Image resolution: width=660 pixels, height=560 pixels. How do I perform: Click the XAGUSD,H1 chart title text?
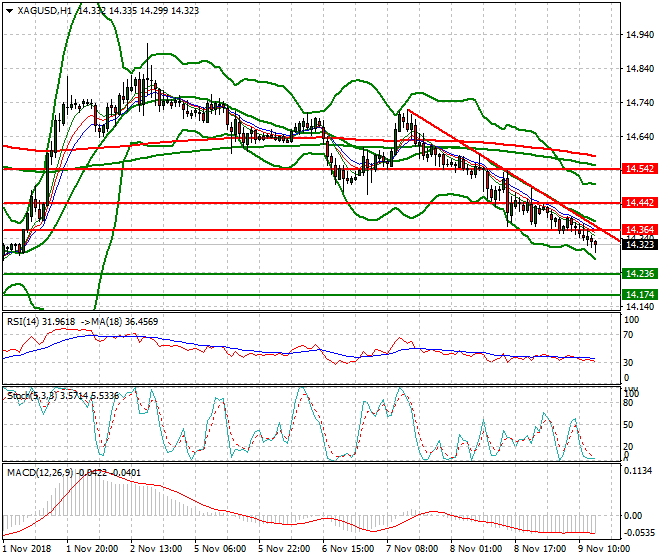(x=44, y=10)
